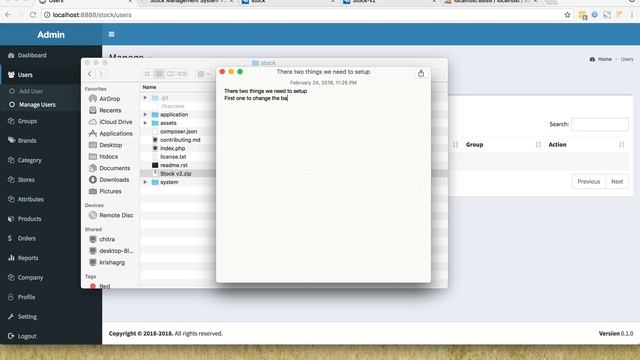This screenshot has width=640, height=360.
Task: Click the Next pagination button
Action: tap(617, 181)
